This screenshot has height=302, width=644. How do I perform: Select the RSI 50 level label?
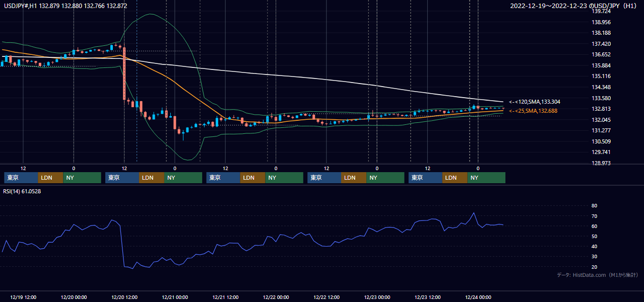tap(594, 236)
